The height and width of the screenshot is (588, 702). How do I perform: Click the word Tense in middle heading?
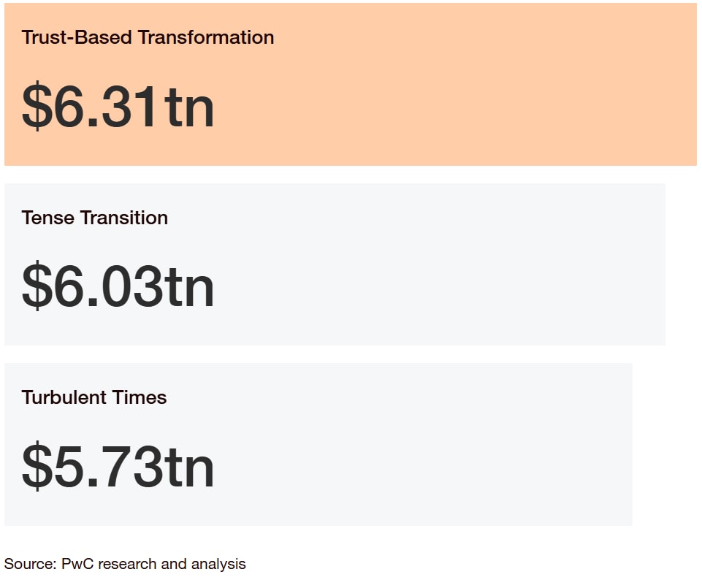tap(48, 218)
